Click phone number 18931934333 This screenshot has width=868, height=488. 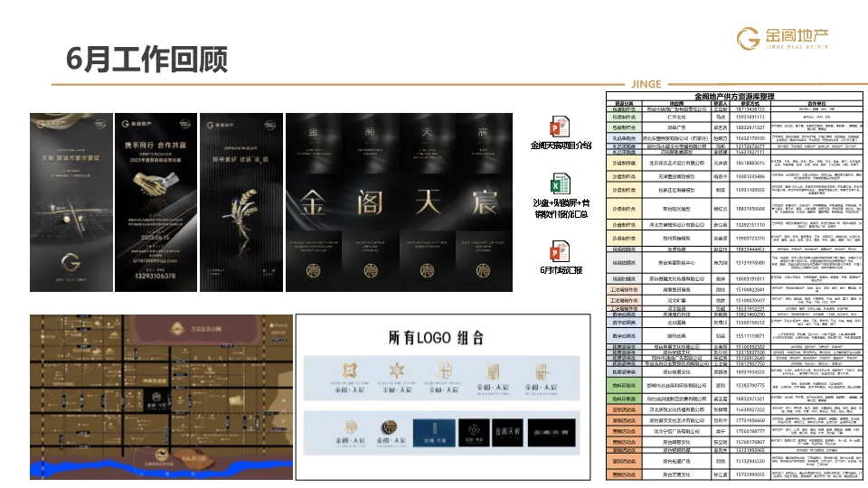tap(750, 371)
